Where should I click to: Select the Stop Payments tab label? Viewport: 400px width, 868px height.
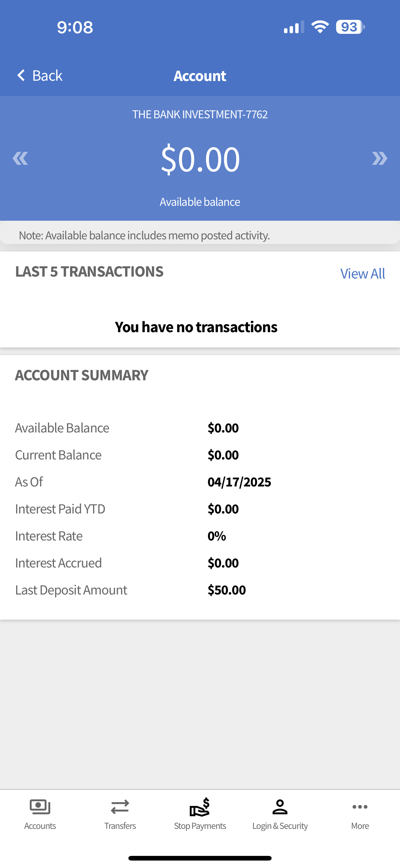(200, 826)
